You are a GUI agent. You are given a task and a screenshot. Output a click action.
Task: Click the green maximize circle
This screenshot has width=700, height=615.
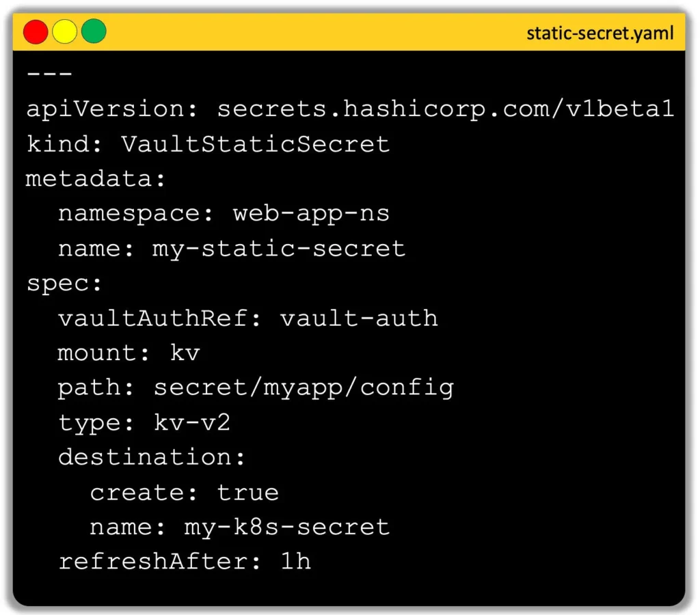(x=94, y=31)
